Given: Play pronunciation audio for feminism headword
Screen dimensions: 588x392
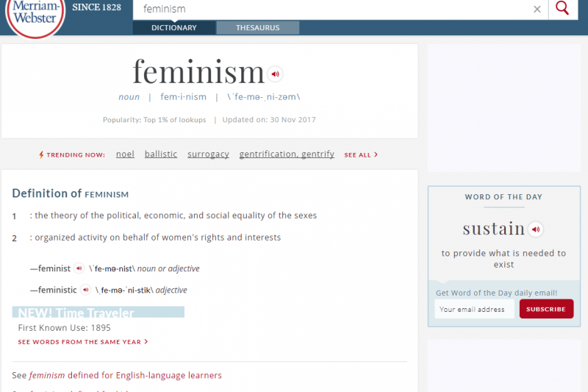Looking at the screenshot, I should coord(275,74).
